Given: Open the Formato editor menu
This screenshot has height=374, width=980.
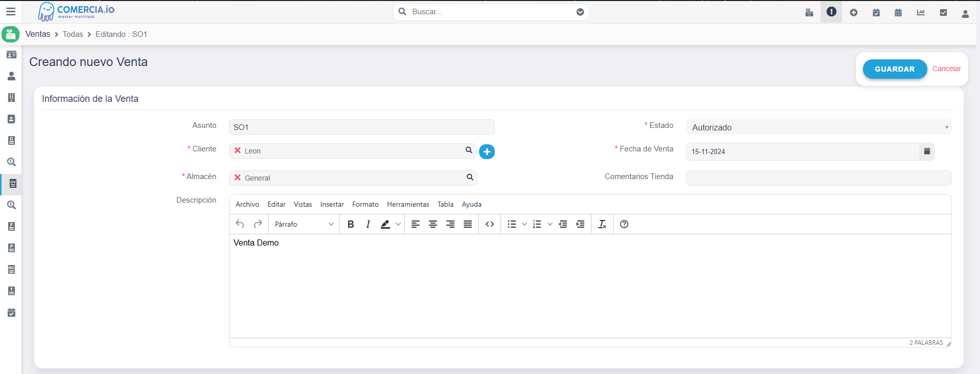Looking at the screenshot, I should [x=366, y=204].
